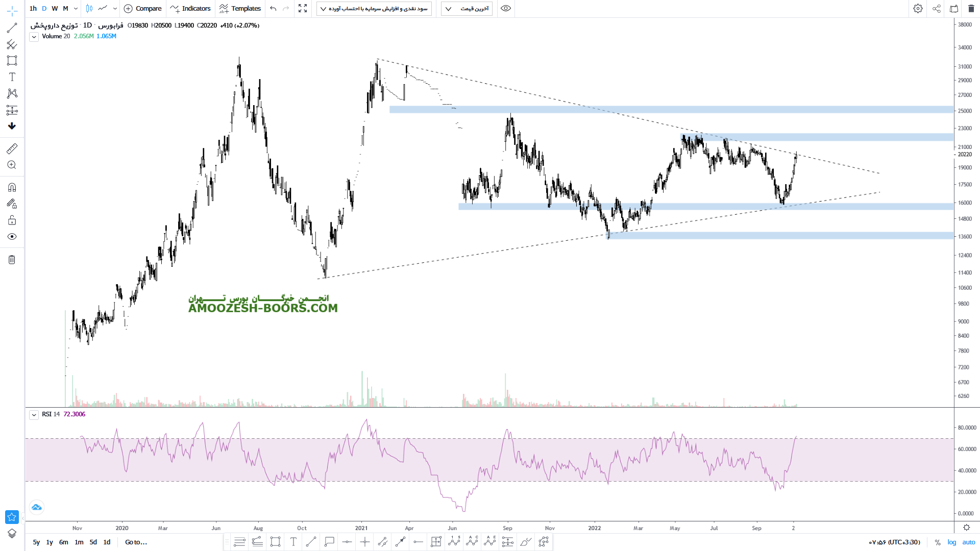The width and height of the screenshot is (980, 551).
Task: Open chart settings gear icon
Action: tap(918, 9)
